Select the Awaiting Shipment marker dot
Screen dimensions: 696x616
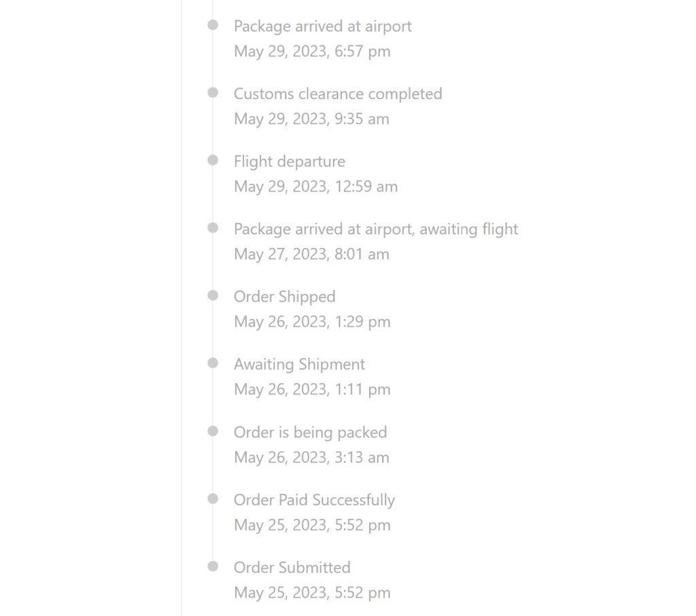[x=213, y=363]
